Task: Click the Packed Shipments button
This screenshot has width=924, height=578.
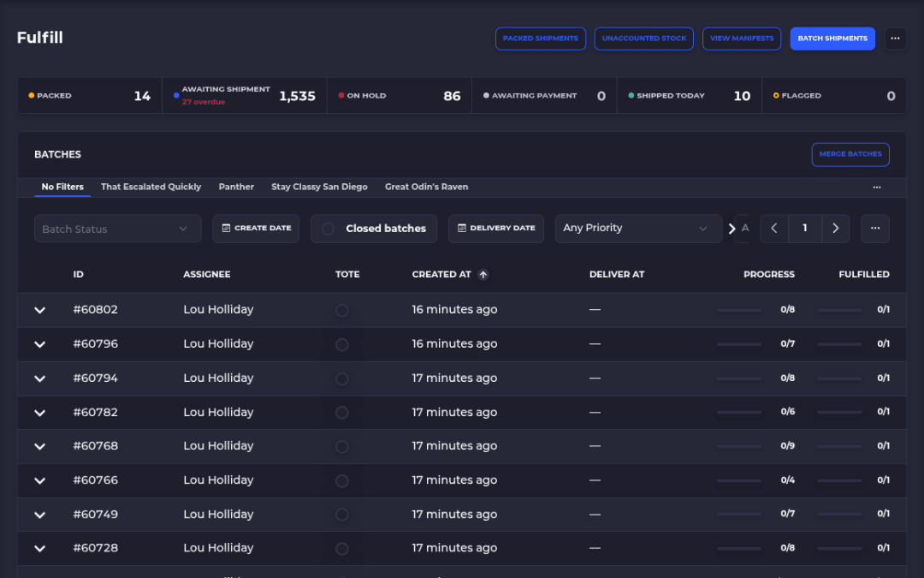Action: click(x=541, y=39)
